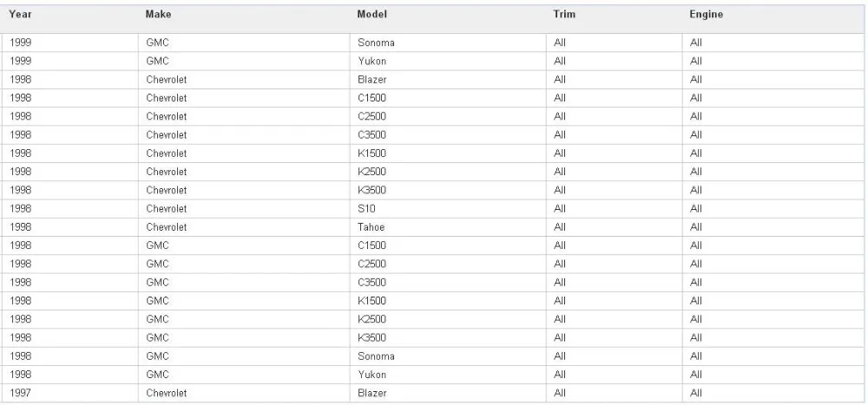The image size is (868, 405).
Task: Click the year cell in the S10 row
Action: [20, 208]
